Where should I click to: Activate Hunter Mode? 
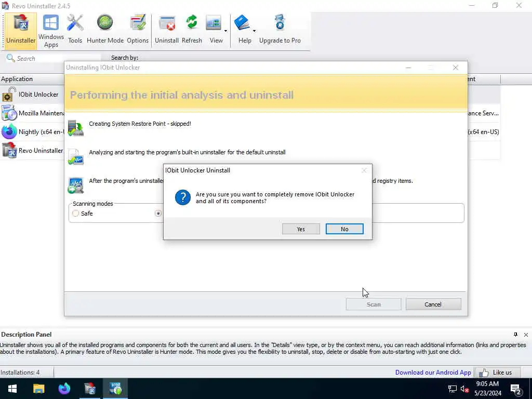[105, 31]
